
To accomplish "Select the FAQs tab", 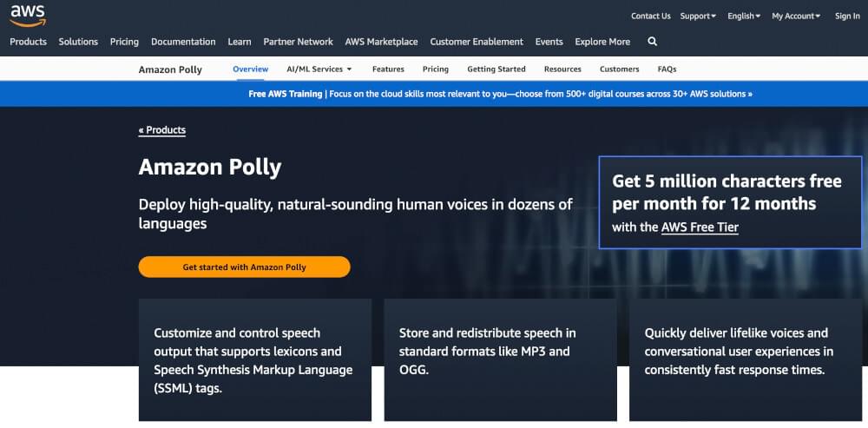I will coord(667,69).
